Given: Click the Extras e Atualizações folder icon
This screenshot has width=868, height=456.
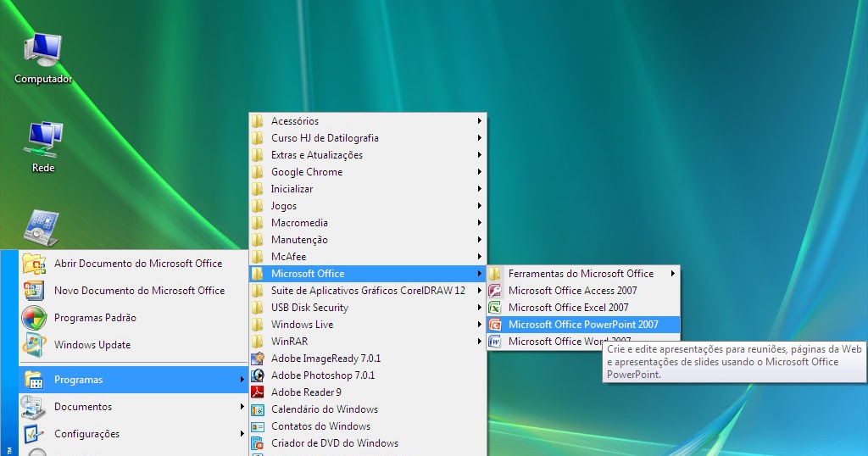Looking at the screenshot, I should tap(257, 155).
